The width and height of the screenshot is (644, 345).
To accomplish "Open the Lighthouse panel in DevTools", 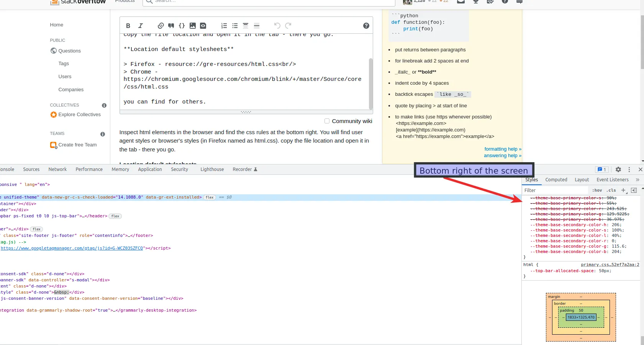I will 212,169.
